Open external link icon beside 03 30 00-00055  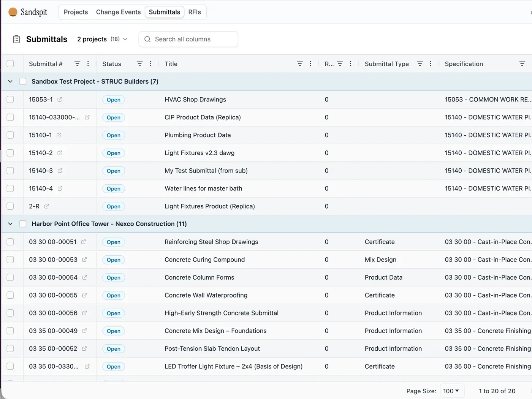point(84,295)
